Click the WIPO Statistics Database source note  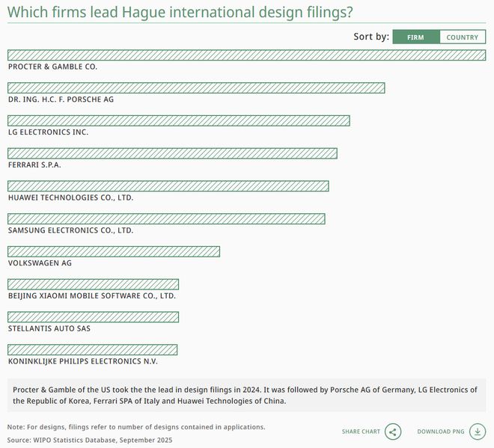click(90, 441)
